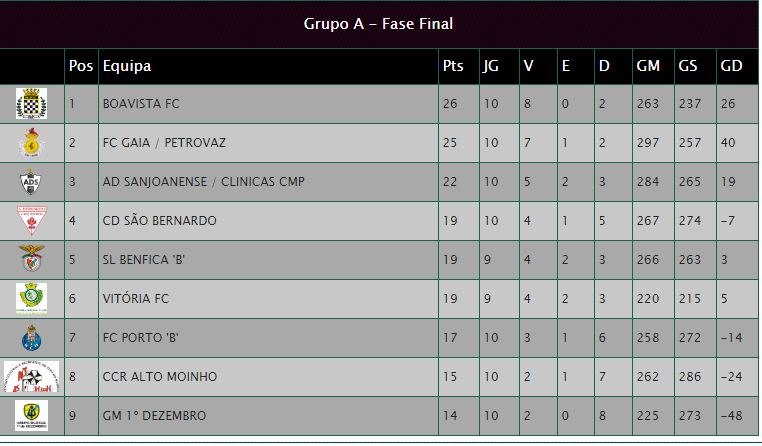Click the CCR Alto Moinho logo

pos(31,377)
